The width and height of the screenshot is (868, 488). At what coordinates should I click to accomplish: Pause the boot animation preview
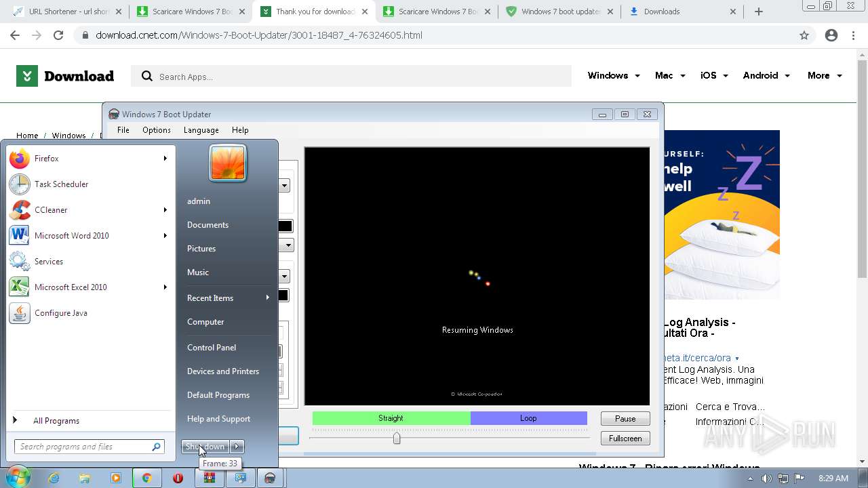tap(625, 419)
